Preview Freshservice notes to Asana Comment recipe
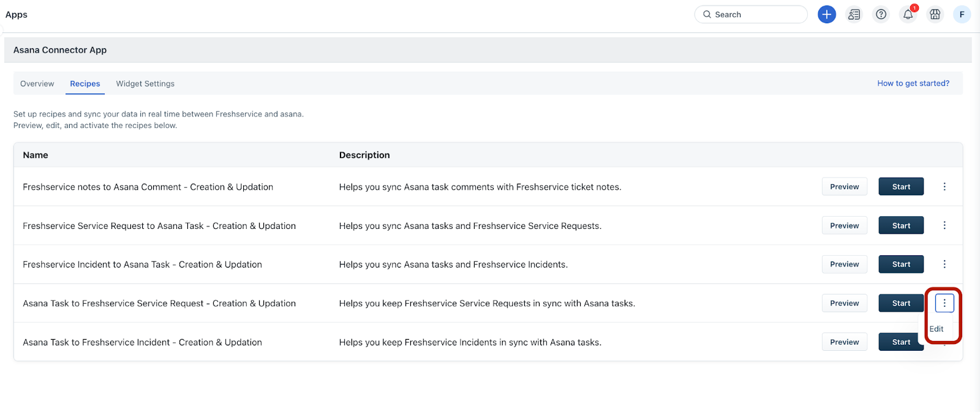Screen dimensions: 980x412 coord(844,187)
